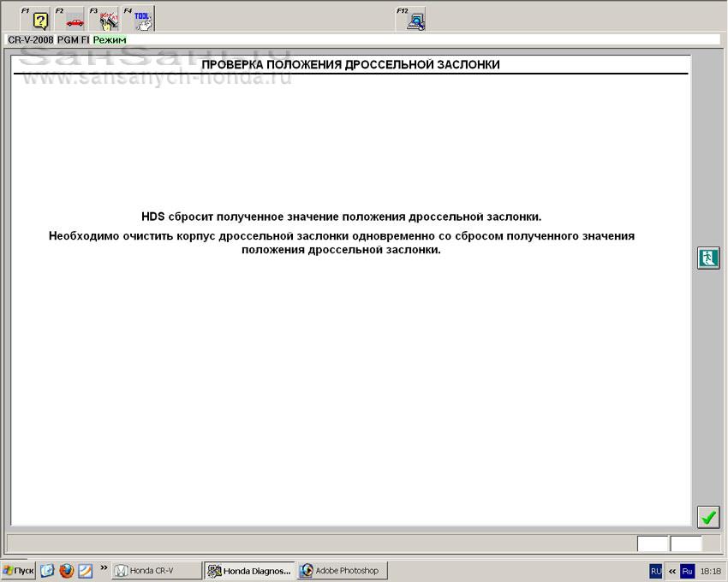Click the pencil quick launch icon
This screenshot has height=582, width=728.
[85, 571]
